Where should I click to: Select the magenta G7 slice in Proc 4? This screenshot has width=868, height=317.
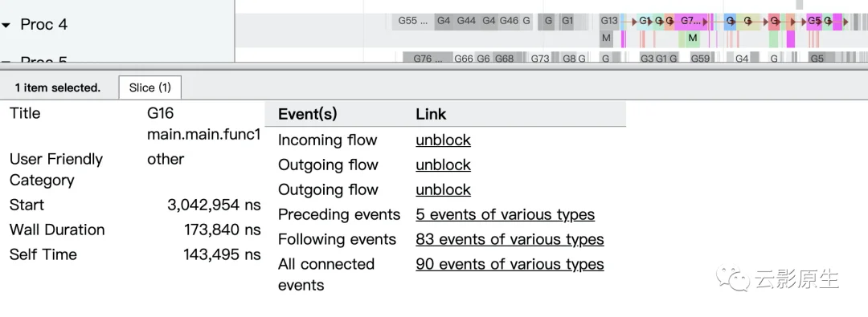pyautogui.click(x=692, y=22)
